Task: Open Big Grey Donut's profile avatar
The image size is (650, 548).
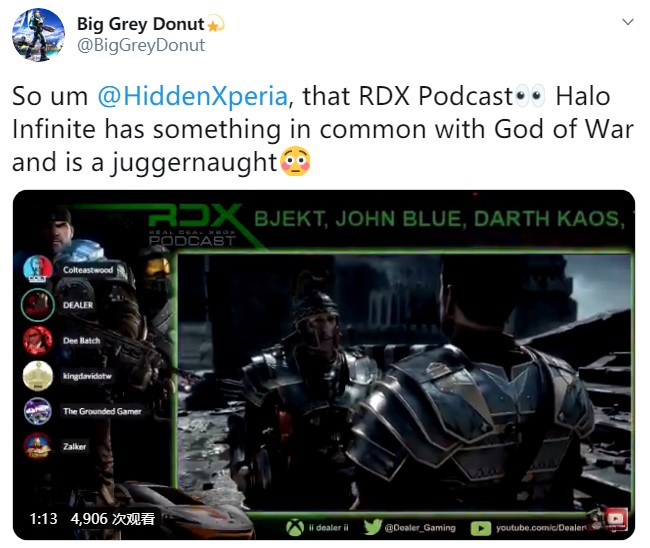Action: (x=38, y=35)
